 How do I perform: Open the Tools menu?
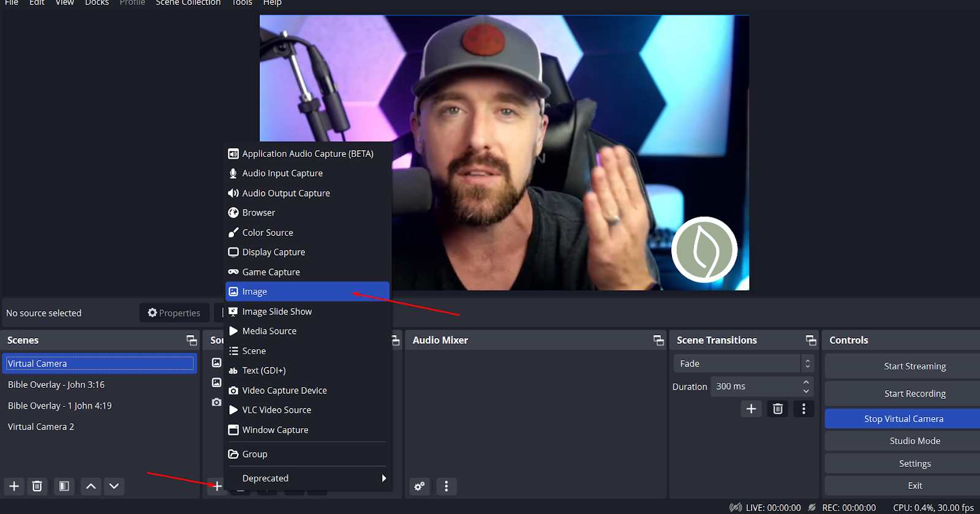pos(242,3)
